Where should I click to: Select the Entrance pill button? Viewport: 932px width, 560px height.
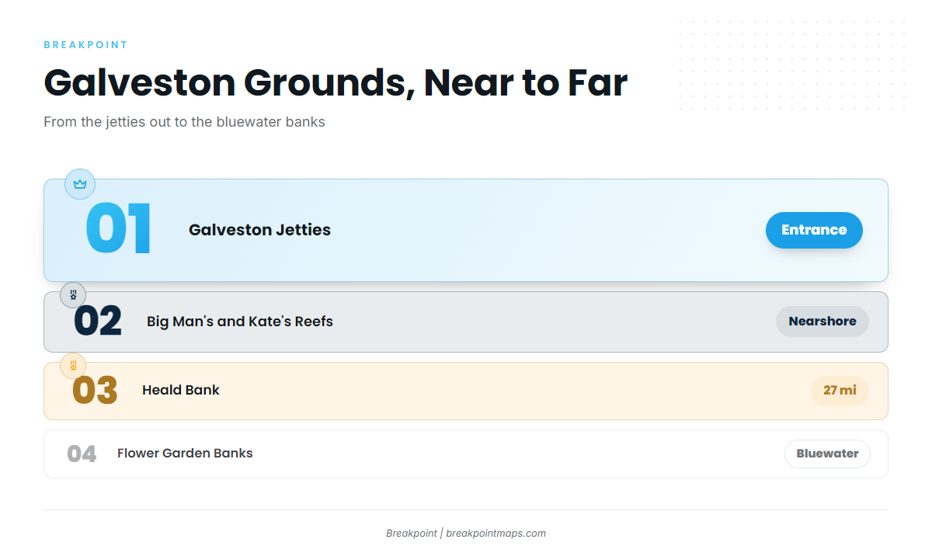(814, 230)
